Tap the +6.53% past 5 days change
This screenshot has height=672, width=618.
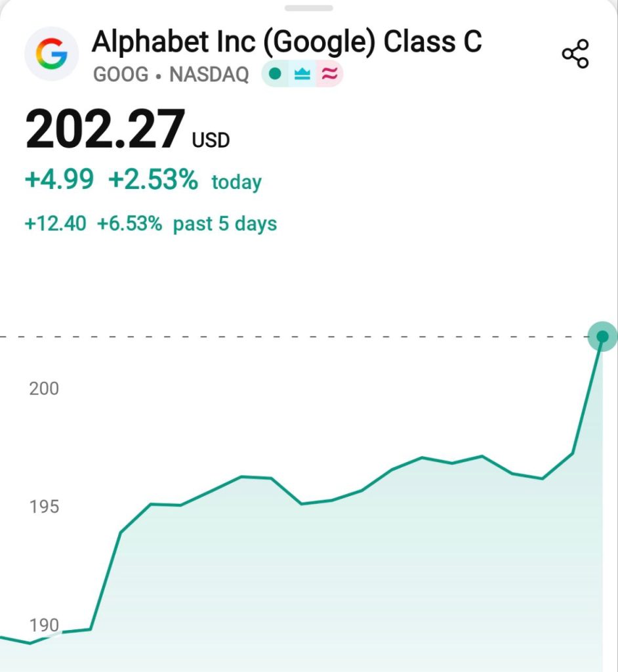(129, 224)
